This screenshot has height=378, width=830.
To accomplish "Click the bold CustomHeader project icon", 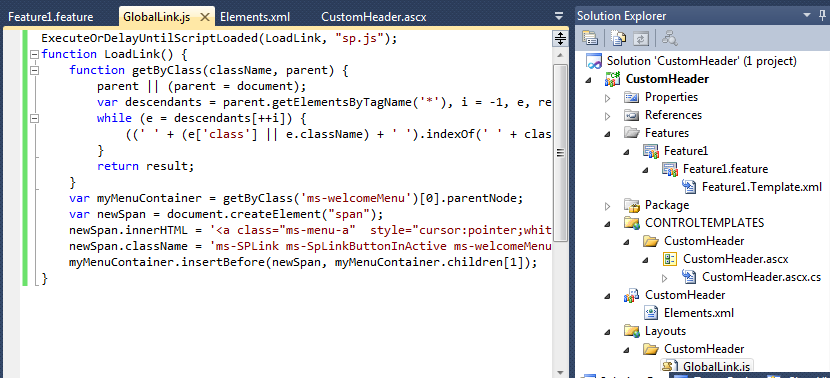I will (x=613, y=79).
